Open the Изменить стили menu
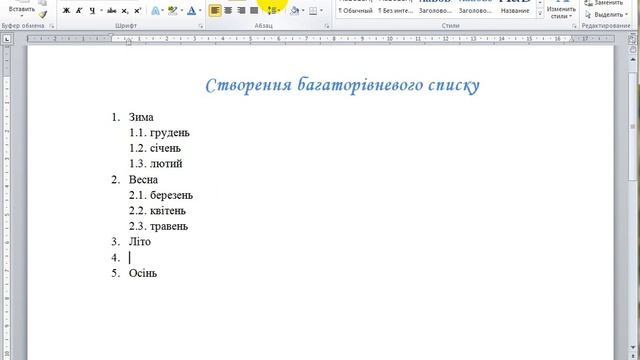 click(561, 10)
